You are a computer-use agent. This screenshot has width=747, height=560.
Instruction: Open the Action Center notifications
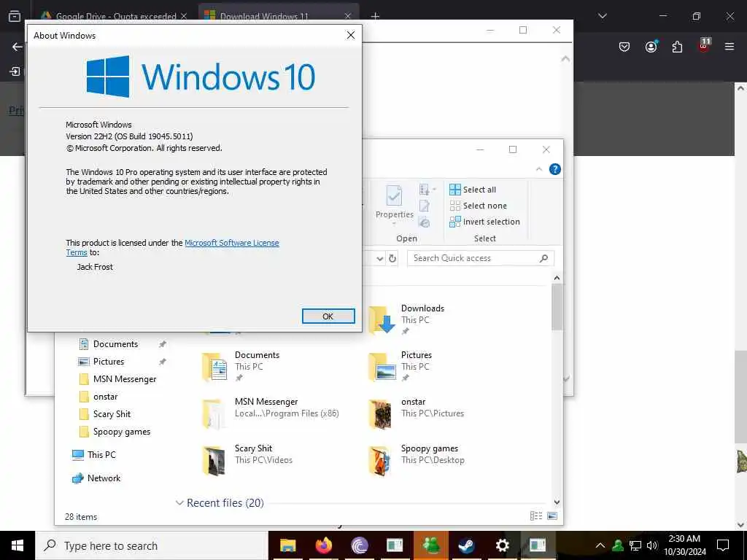pos(723,545)
